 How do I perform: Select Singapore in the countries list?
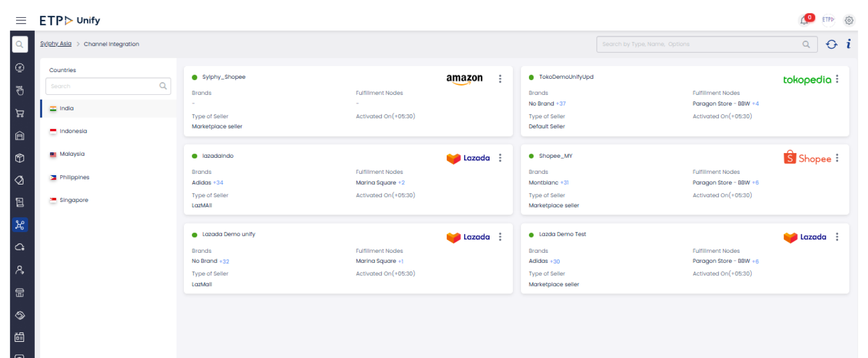point(108,200)
